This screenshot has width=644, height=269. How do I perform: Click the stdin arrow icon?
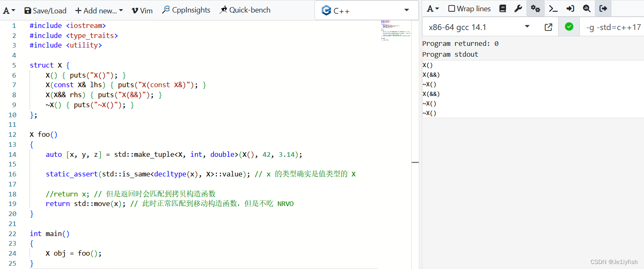[569, 8]
